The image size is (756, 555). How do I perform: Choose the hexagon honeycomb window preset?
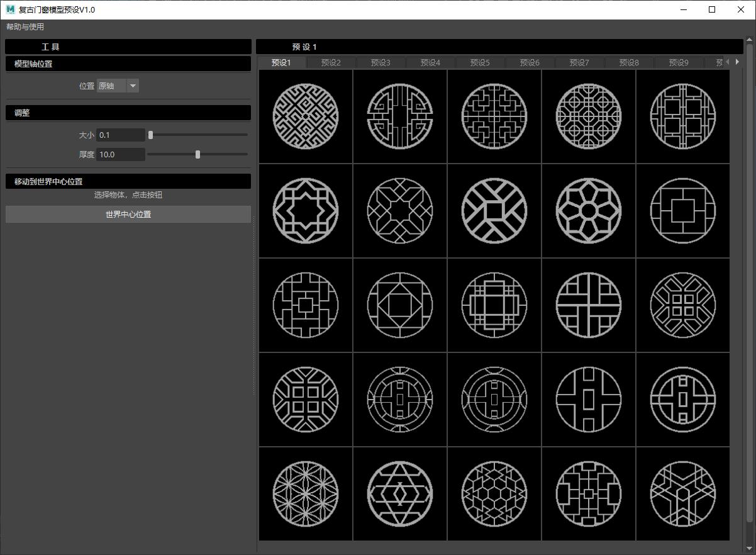[x=494, y=494]
